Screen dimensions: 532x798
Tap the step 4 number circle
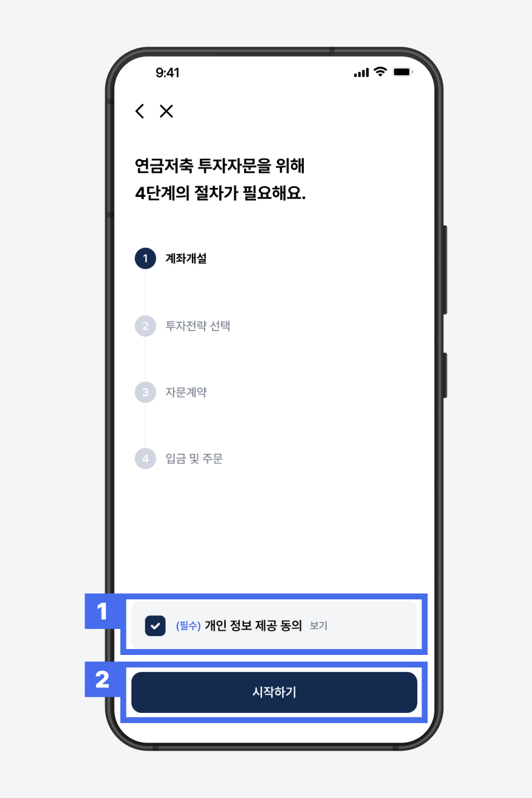pos(145,458)
